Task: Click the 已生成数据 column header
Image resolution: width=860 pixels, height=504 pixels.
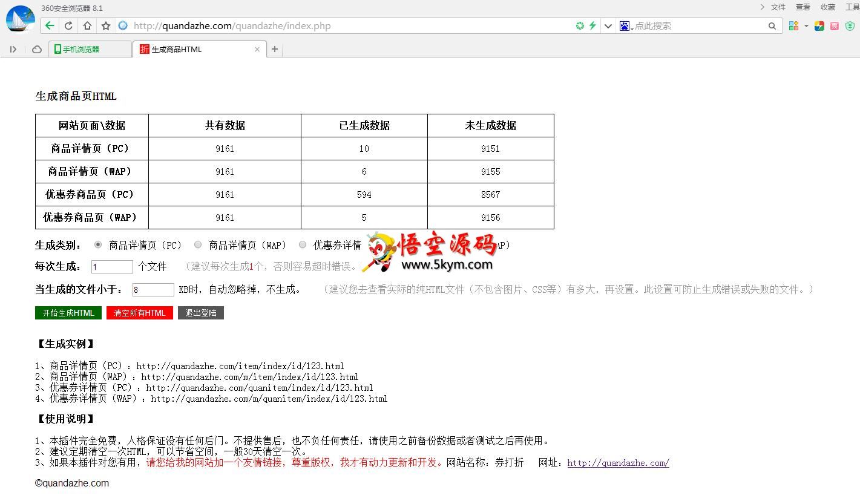Action: [364, 125]
